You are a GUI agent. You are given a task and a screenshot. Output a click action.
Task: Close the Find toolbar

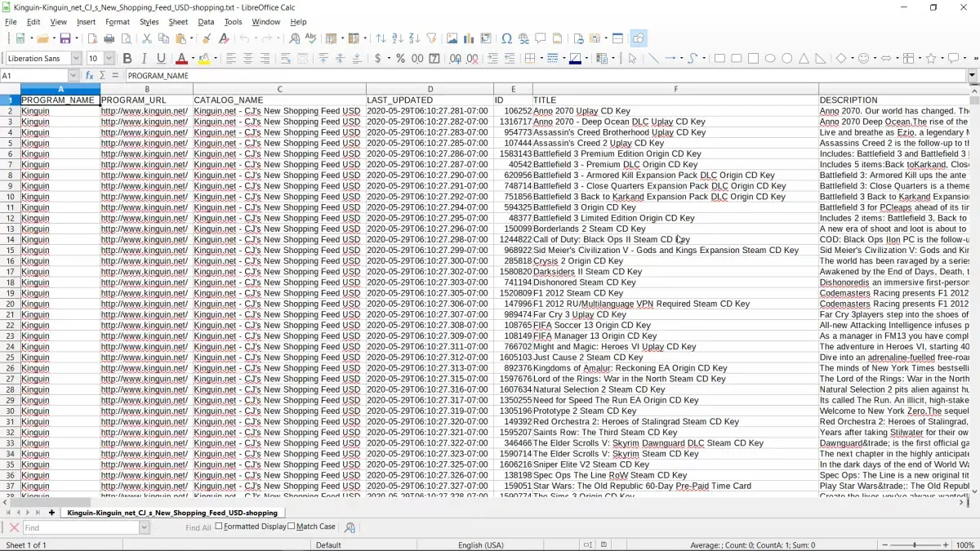[x=14, y=528]
